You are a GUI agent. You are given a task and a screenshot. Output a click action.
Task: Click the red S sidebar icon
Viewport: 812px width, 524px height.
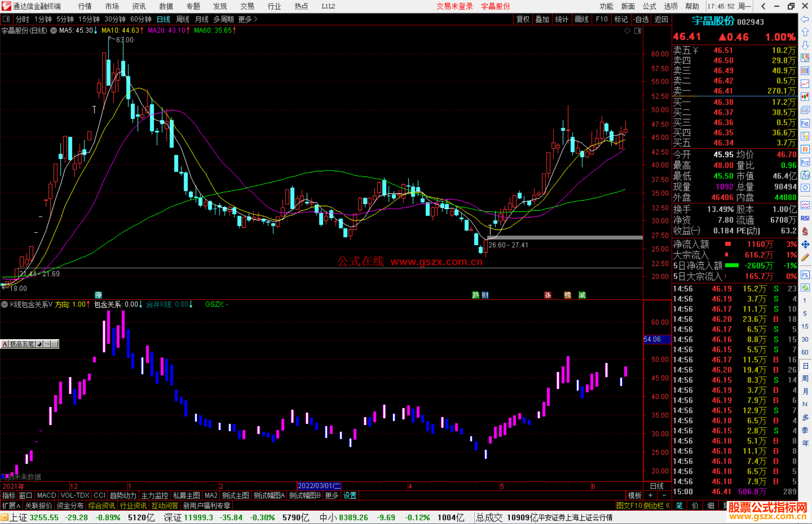[805, 231]
